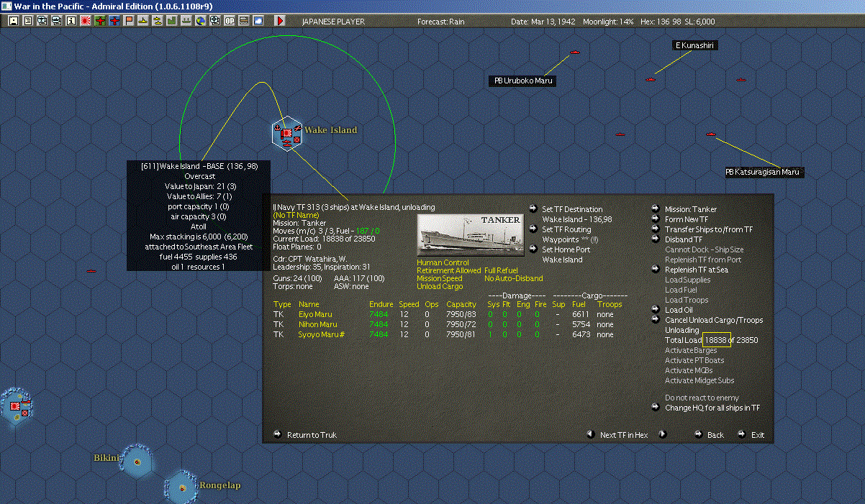Click the Set Home Port arrow
This screenshot has height=504, width=865.
[533, 249]
